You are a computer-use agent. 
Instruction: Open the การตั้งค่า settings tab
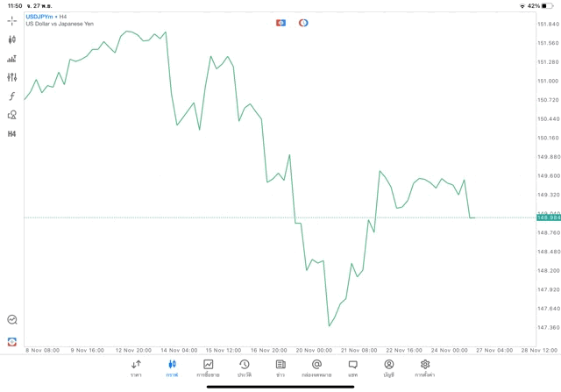pos(425,367)
